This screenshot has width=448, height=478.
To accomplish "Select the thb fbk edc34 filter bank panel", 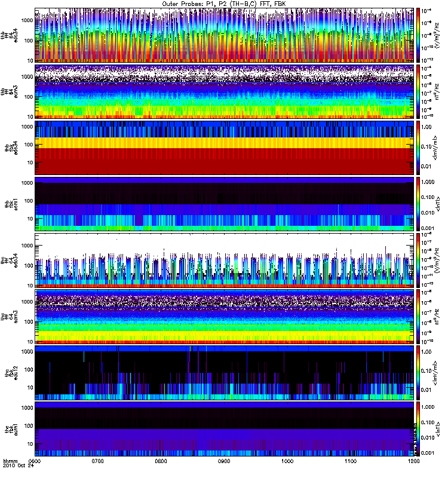I will pyautogui.click(x=225, y=148).
